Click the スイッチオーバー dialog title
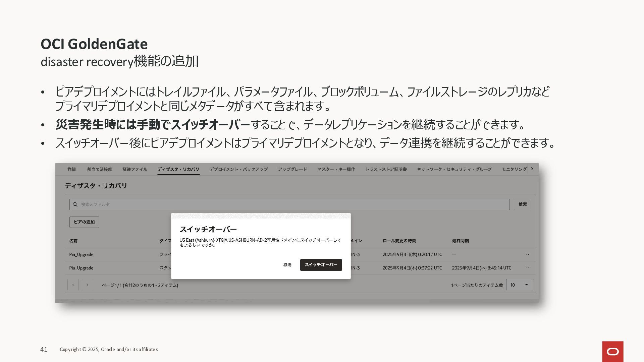The height and width of the screenshot is (362, 644). tap(208, 229)
